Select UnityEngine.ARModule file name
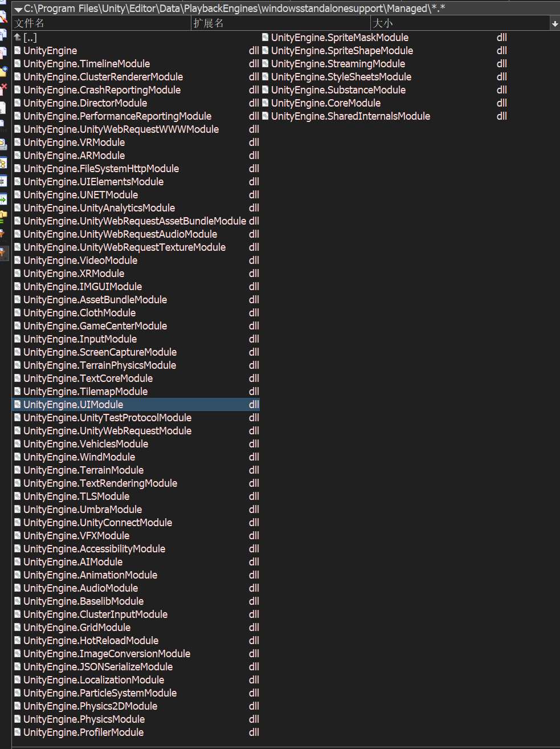 (x=74, y=156)
